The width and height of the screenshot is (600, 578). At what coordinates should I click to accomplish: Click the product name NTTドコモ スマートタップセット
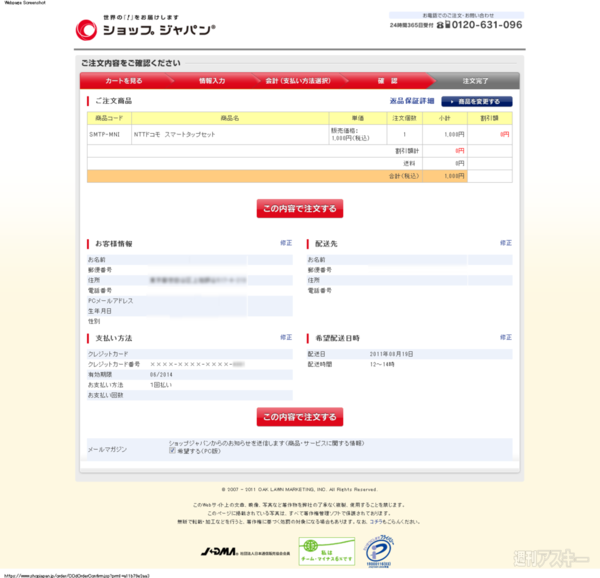click(x=174, y=134)
